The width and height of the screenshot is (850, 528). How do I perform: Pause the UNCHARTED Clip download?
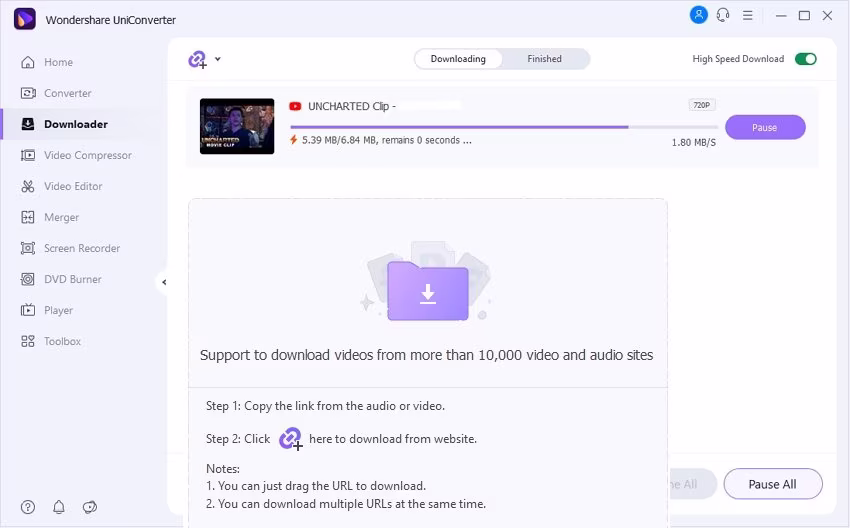tap(765, 127)
